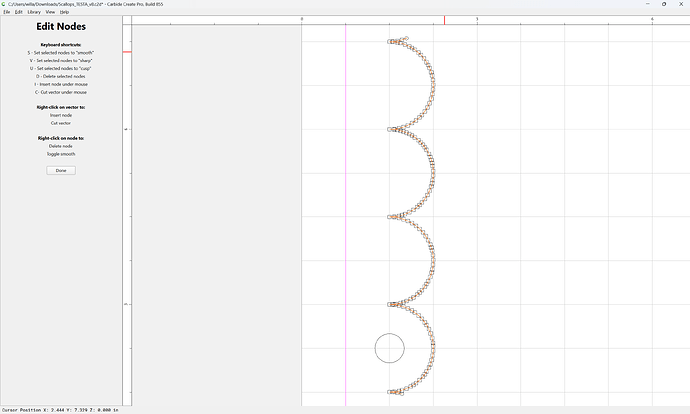Image resolution: width=690 pixels, height=414 pixels.
Task: Open the View menu
Action: pos(51,12)
